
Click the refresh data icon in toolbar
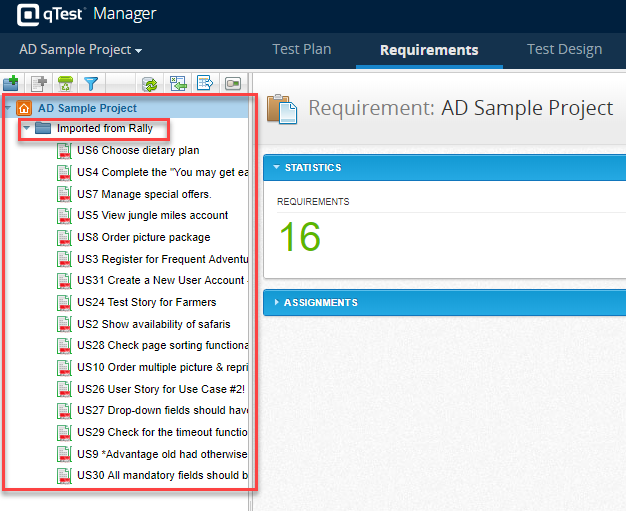150,84
